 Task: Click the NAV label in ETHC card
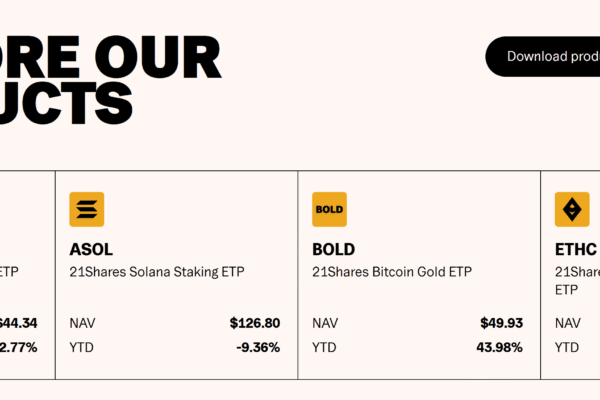(567, 323)
